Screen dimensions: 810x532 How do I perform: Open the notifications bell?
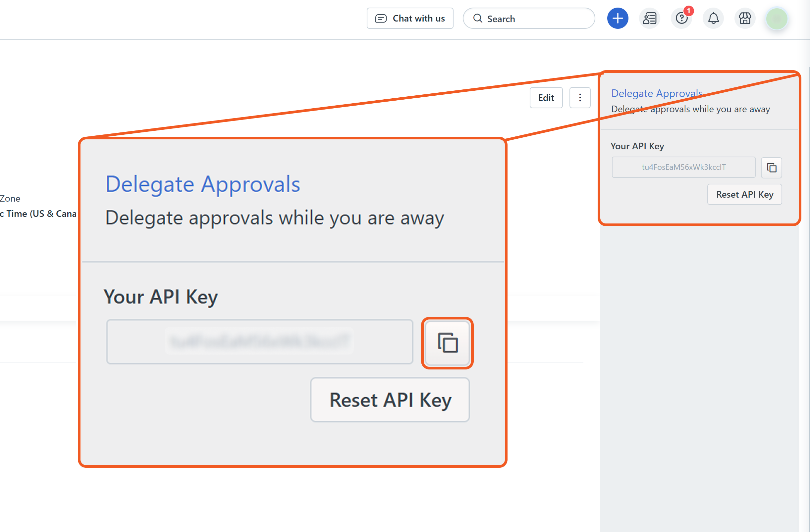click(x=713, y=18)
